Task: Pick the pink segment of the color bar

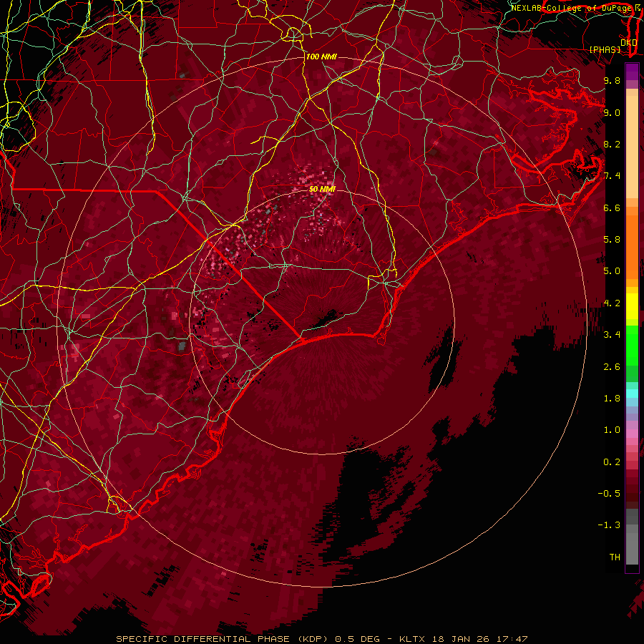Action: point(632,434)
